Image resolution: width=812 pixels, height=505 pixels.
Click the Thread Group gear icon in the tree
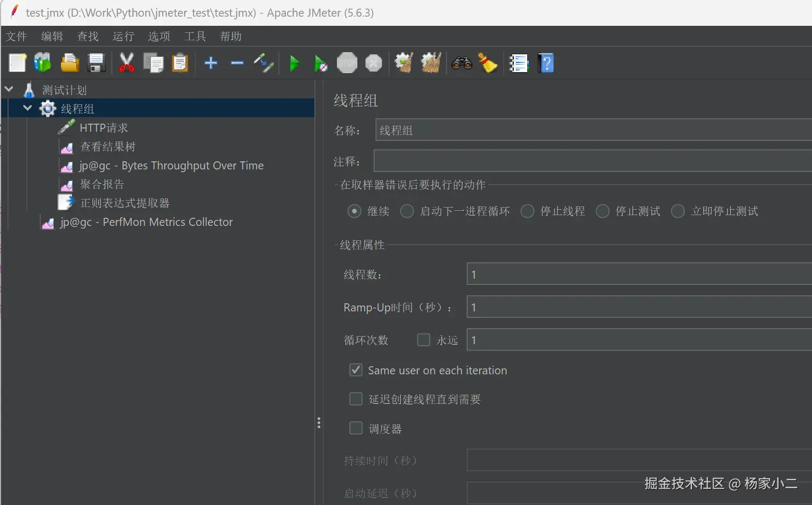click(48, 109)
